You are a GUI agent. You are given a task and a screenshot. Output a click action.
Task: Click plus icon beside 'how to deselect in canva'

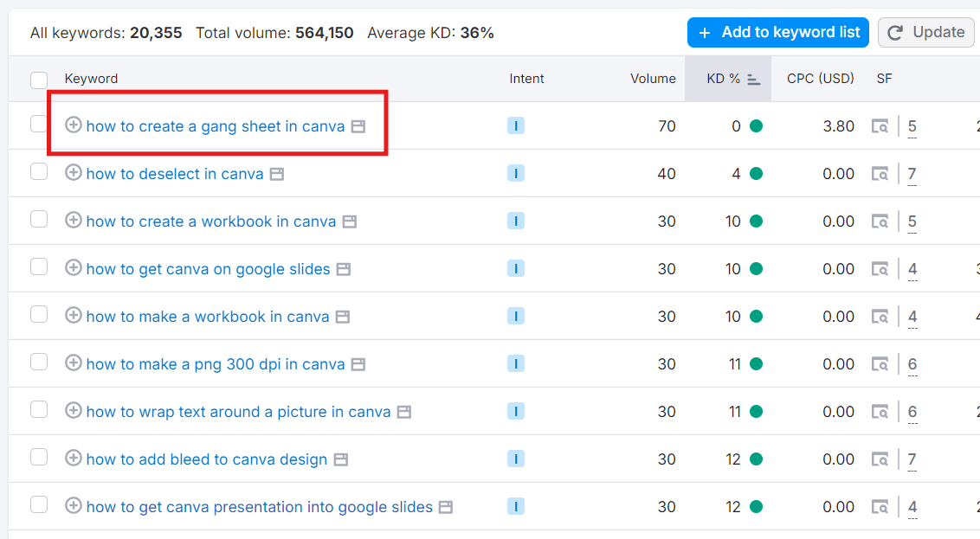click(x=73, y=172)
